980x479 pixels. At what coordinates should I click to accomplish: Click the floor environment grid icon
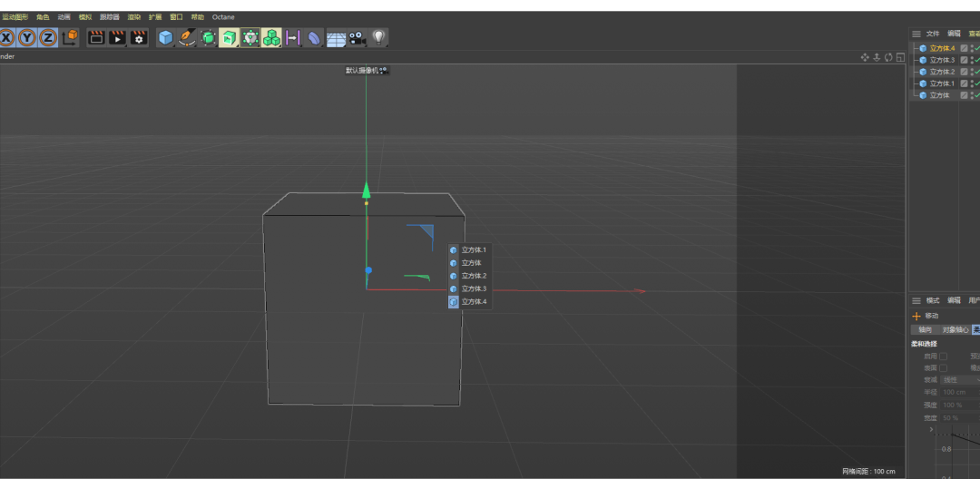tap(336, 39)
